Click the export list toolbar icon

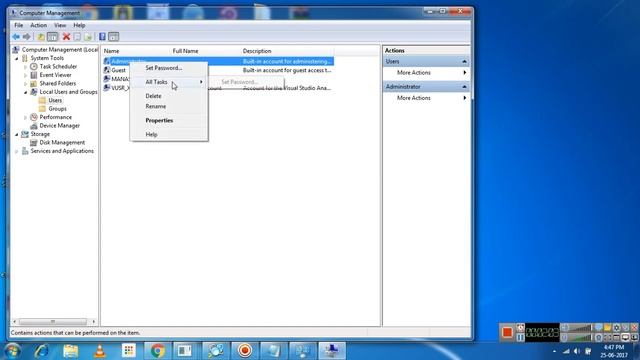pyautogui.click(x=88, y=37)
